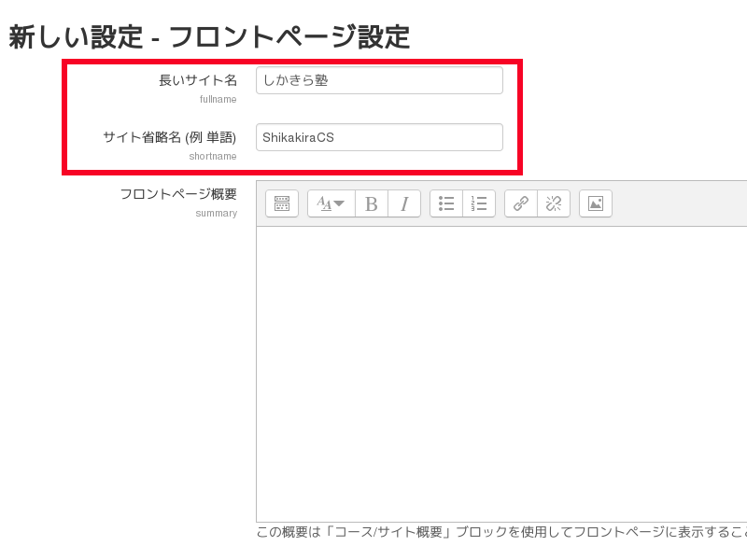This screenshot has height=560, width=747.
Task: Click the サイト省略名 (例 単語) label
Action: point(170,137)
